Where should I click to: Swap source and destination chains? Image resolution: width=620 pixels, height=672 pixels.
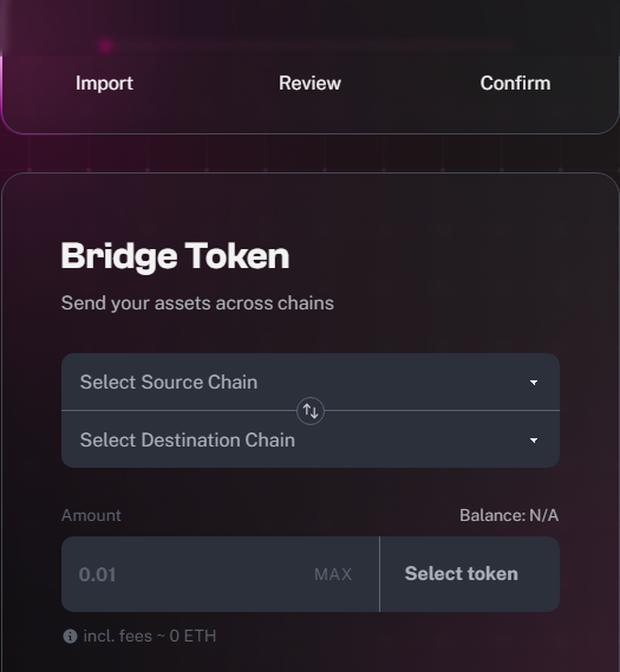[311, 411]
